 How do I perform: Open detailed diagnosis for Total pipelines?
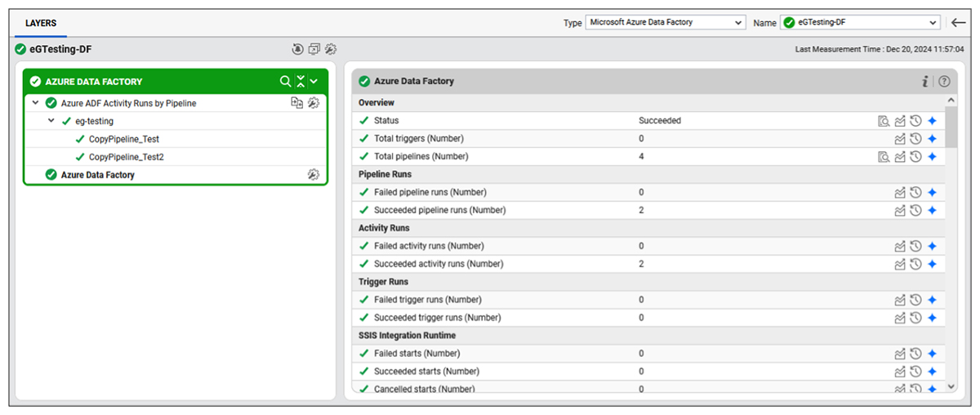click(x=883, y=157)
